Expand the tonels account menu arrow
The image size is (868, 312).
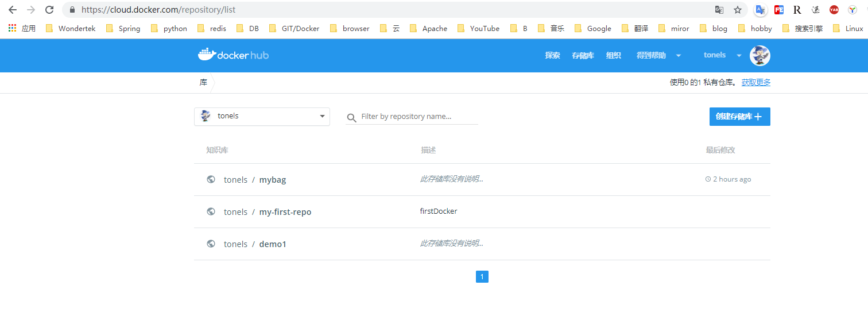(739, 56)
